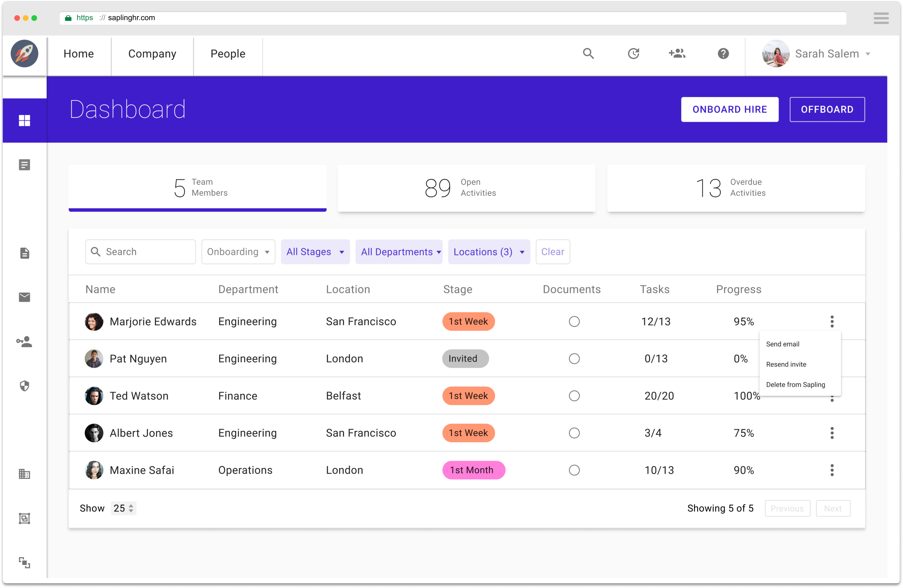
Task: Click the ONBOARD HIRE button
Action: [x=730, y=109]
